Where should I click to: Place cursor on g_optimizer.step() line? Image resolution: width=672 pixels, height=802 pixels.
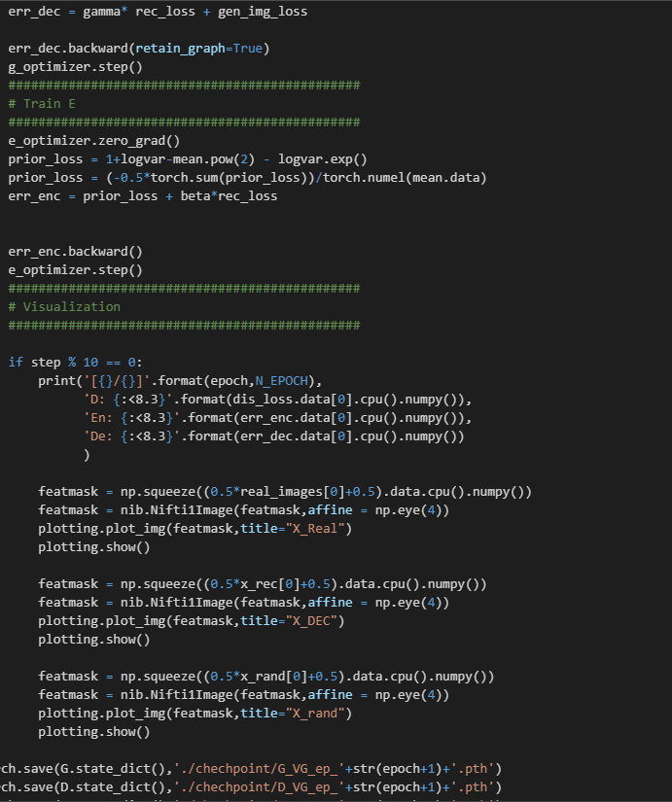[x=75, y=66]
